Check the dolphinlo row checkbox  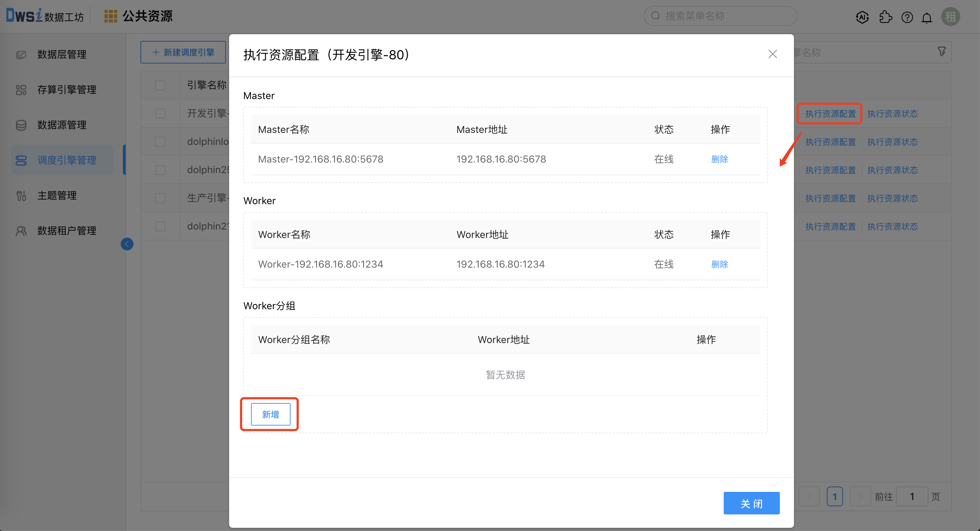tap(160, 141)
